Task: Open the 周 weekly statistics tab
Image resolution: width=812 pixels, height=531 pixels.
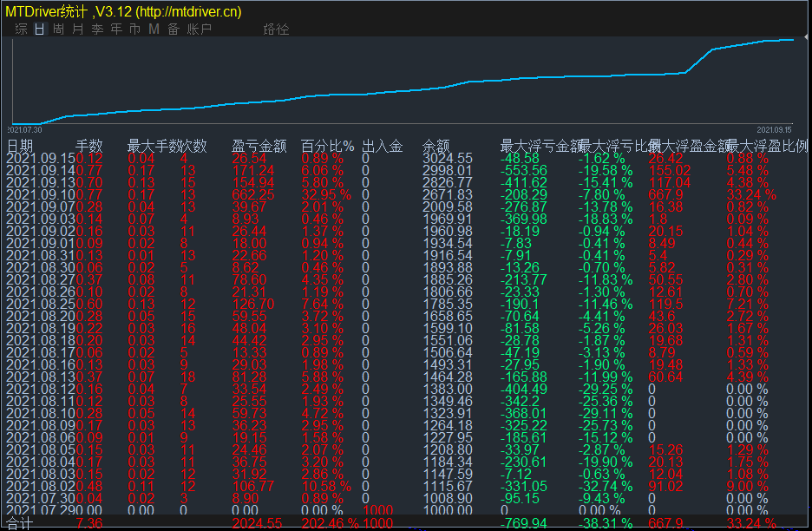Action: tap(58, 29)
